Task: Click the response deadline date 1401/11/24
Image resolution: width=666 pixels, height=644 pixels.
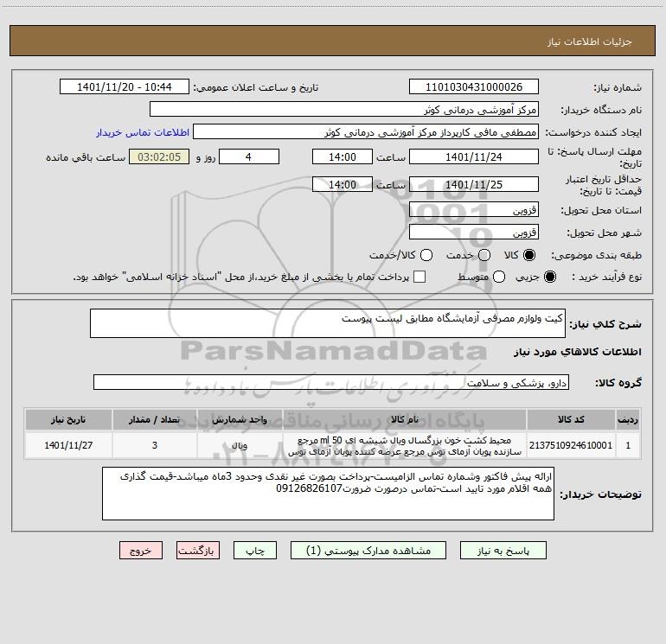Action: [474, 157]
